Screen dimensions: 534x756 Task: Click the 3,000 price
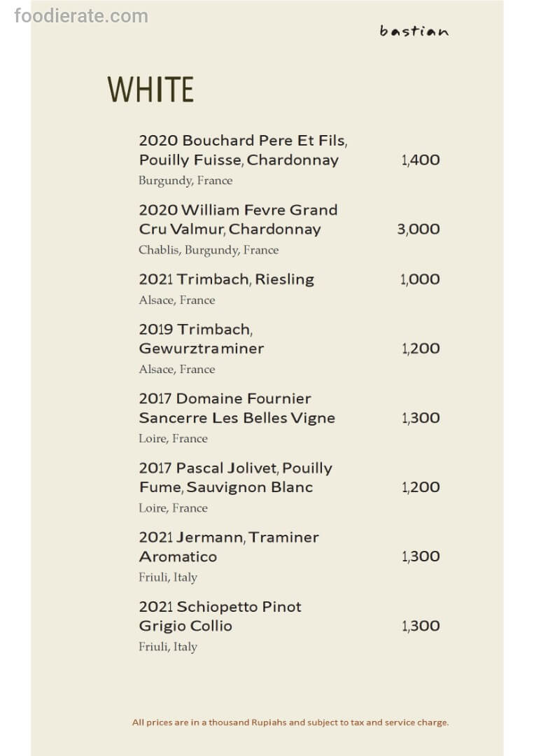[x=419, y=229]
